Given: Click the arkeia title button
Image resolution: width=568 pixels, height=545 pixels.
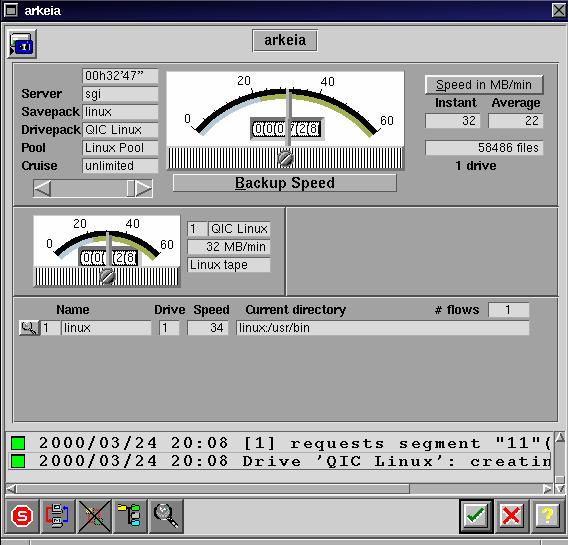Looking at the screenshot, I should 285,40.
